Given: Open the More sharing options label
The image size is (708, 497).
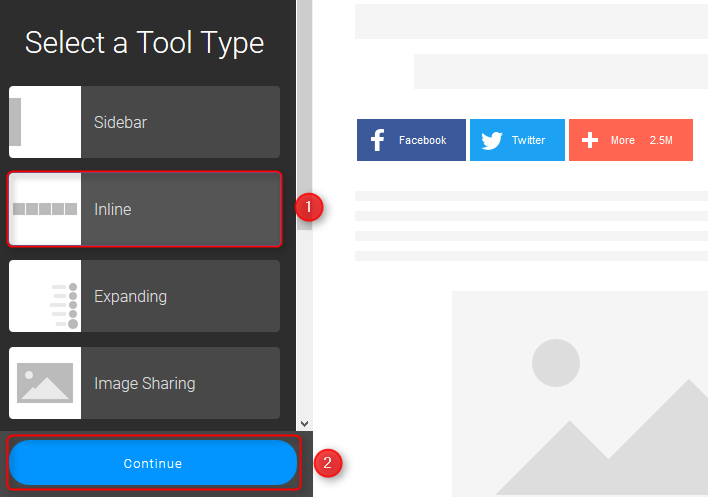Looking at the screenshot, I should (623, 140).
